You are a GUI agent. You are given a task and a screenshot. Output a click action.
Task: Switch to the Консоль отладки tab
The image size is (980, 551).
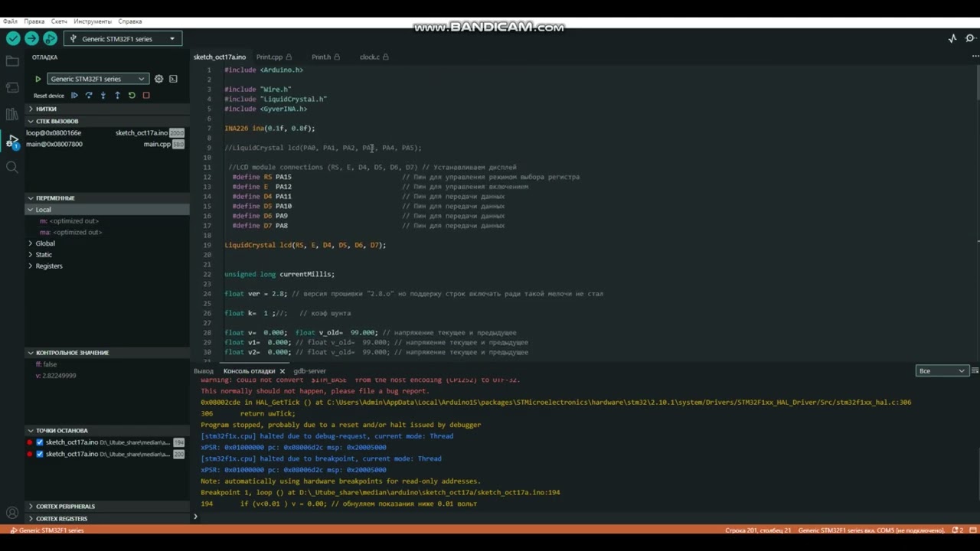point(249,371)
